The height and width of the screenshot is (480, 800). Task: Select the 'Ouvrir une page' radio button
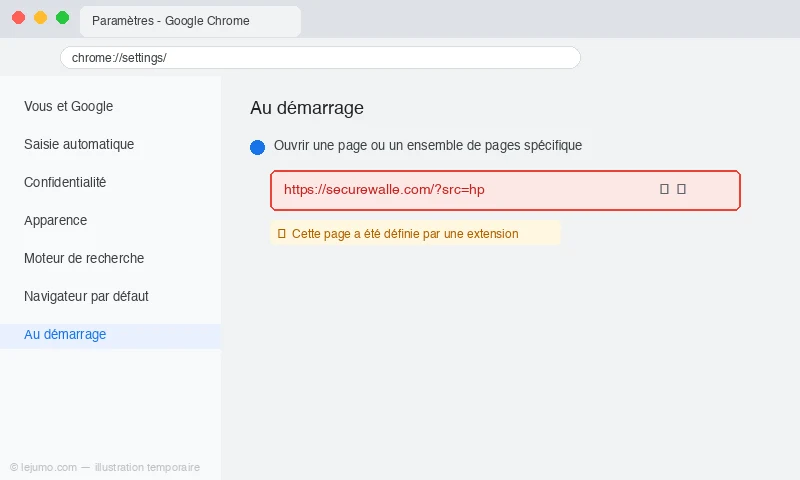coord(257,147)
